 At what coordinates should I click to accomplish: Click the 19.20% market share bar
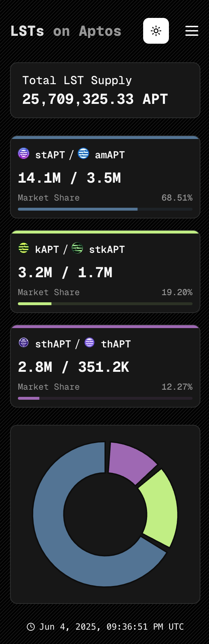coord(105,304)
